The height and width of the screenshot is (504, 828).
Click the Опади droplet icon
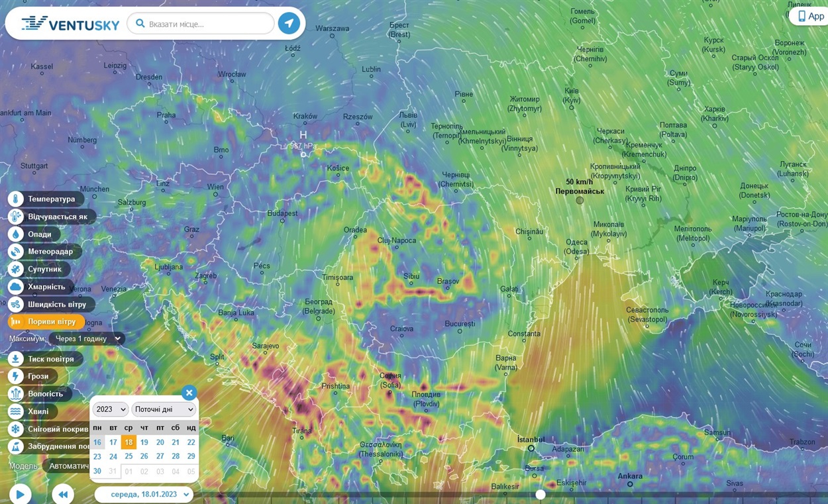tap(16, 234)
